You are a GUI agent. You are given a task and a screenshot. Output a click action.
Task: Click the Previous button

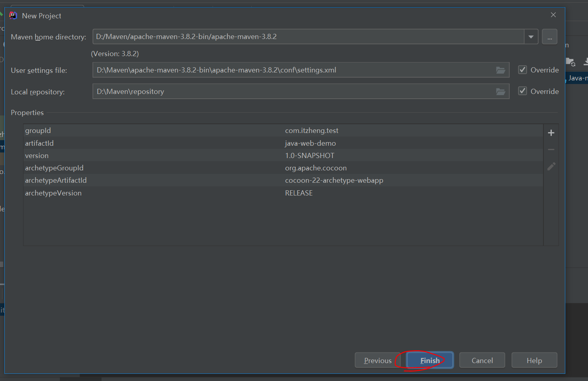[x=377, y=360]
